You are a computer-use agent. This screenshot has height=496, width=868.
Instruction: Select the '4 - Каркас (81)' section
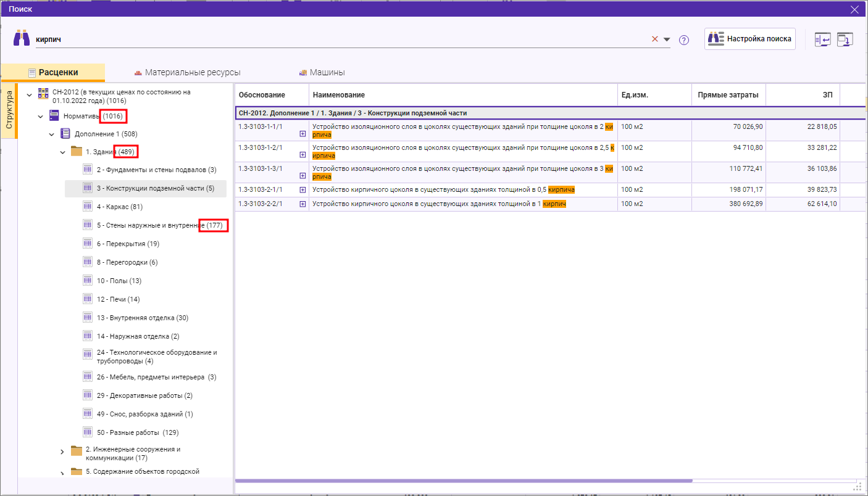point(119,207)
